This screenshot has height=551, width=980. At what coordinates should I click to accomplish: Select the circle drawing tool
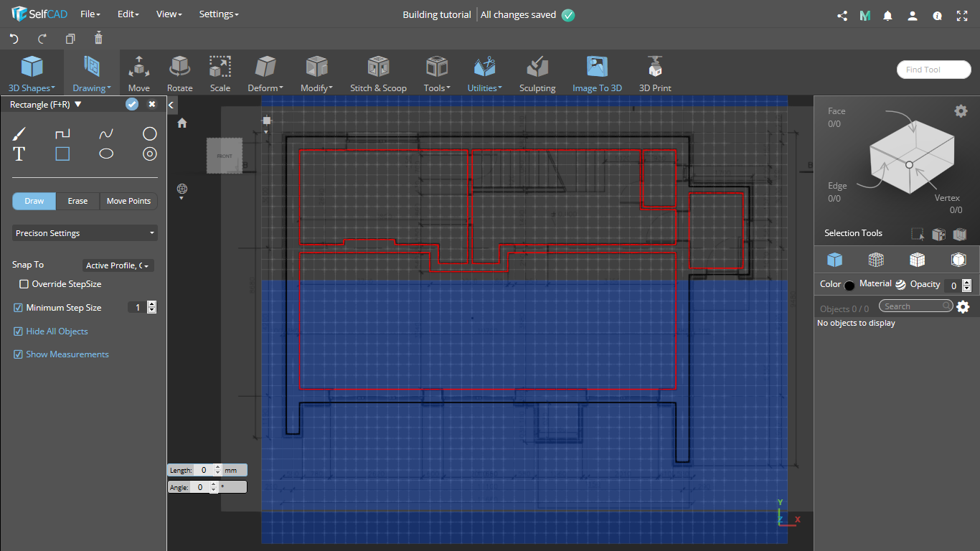149,133
